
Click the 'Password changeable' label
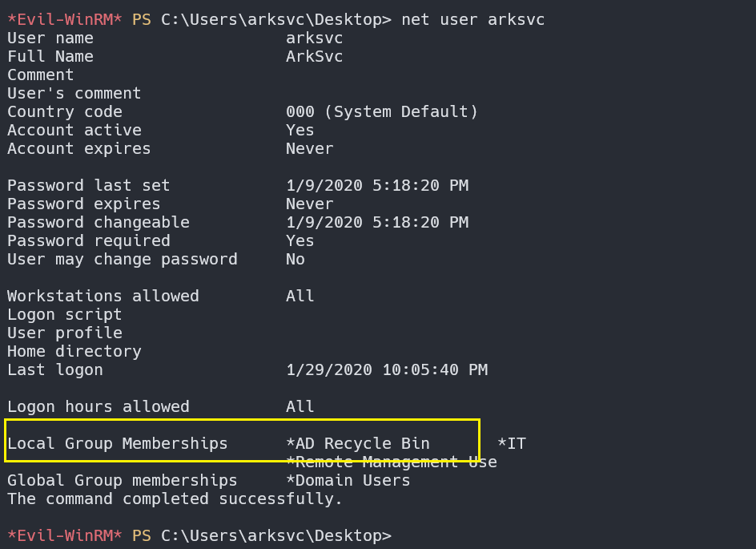click(x=99, y=223)
